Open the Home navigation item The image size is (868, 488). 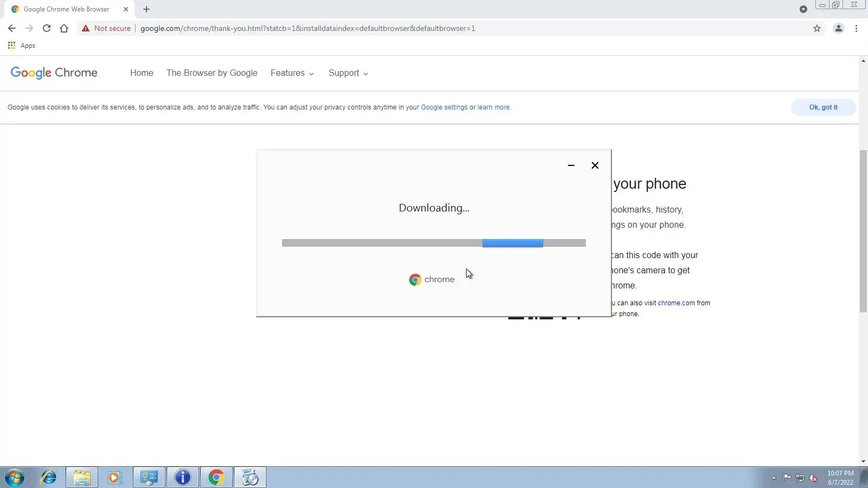[x=142, y=73]
